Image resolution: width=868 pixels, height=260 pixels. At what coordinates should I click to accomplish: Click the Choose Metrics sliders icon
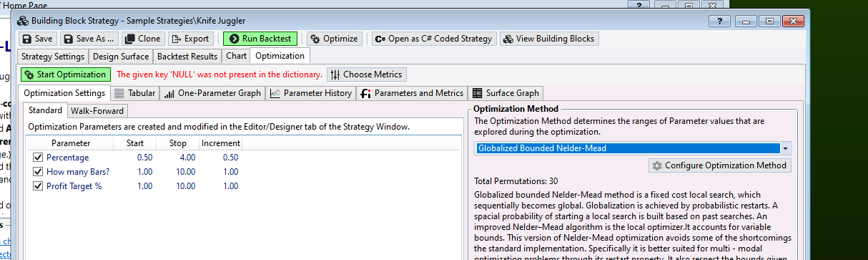coord(335,74)
